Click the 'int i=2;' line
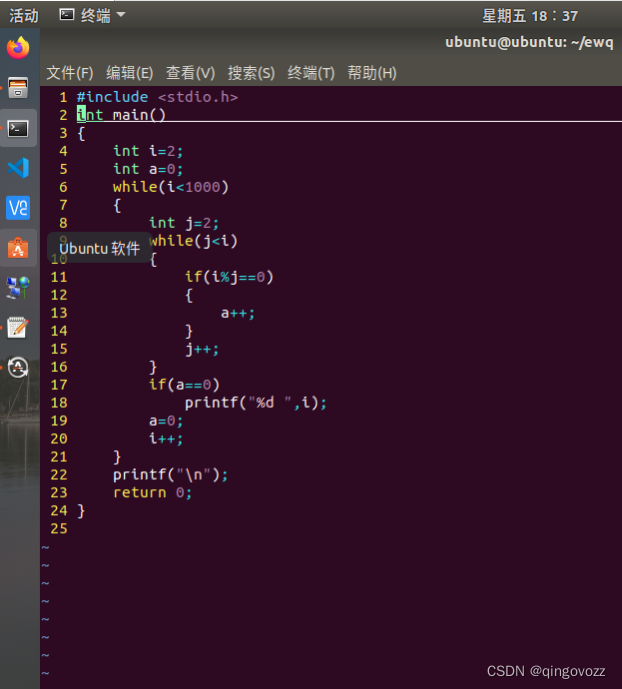The image size is (622, 689). pyautogui.click(x=148, y=151)
